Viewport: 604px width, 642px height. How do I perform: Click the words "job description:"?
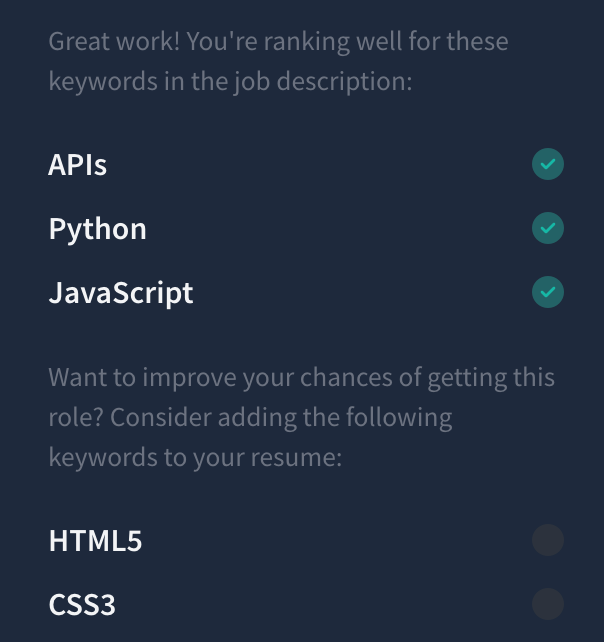(x=323, y=81)
